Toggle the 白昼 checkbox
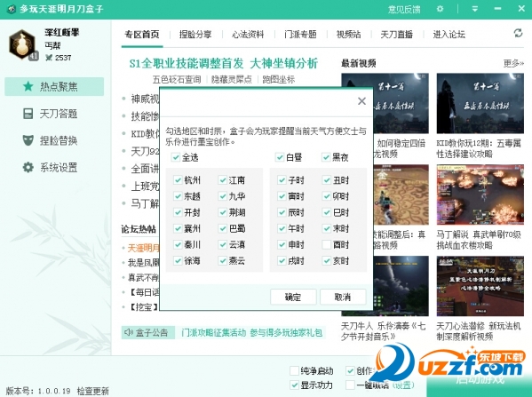 click(280, 157)
